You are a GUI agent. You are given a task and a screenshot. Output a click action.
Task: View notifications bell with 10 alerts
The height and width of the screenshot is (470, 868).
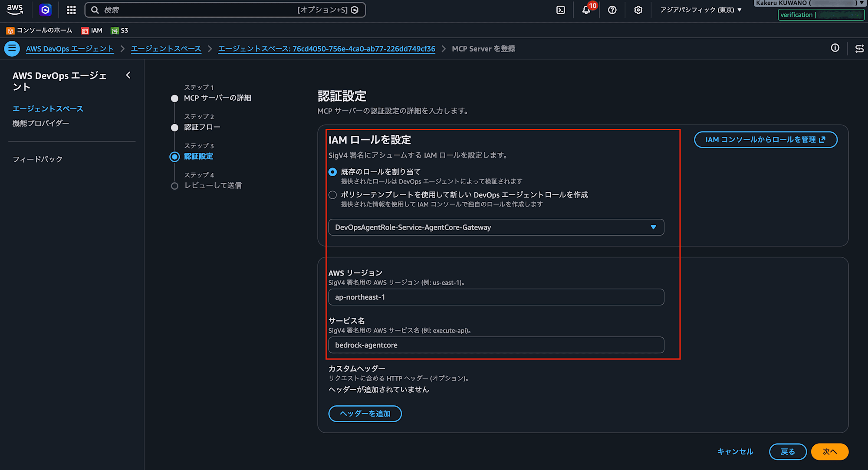click(x=586, y=10)
